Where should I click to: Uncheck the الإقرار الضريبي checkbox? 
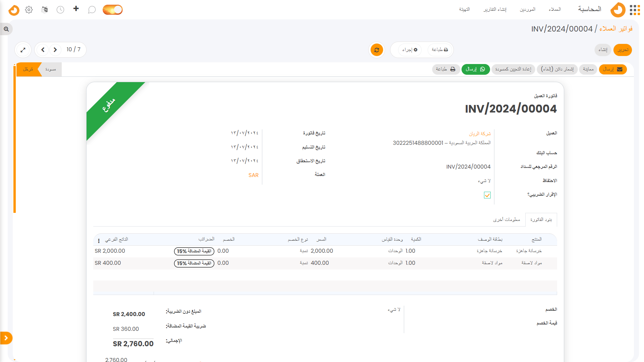pos(487,195)
